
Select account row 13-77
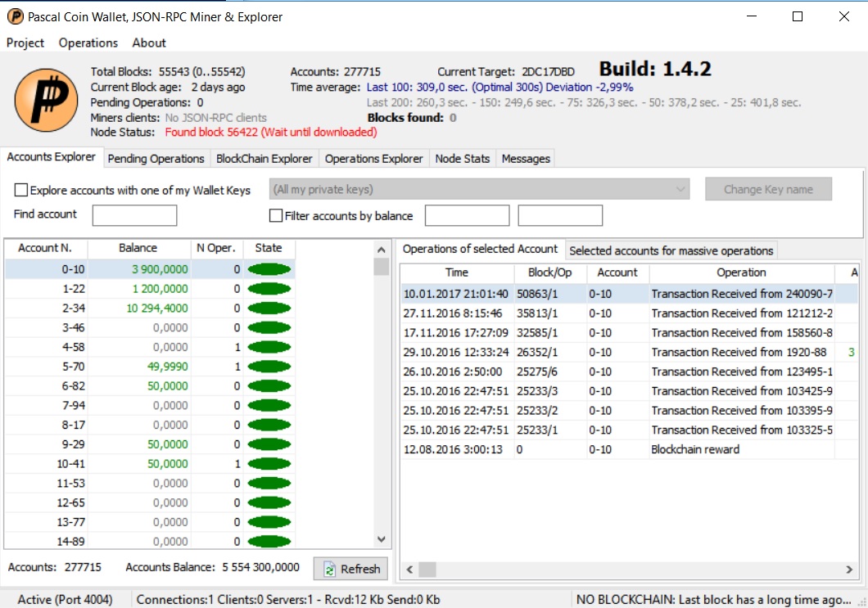(150, 522)
